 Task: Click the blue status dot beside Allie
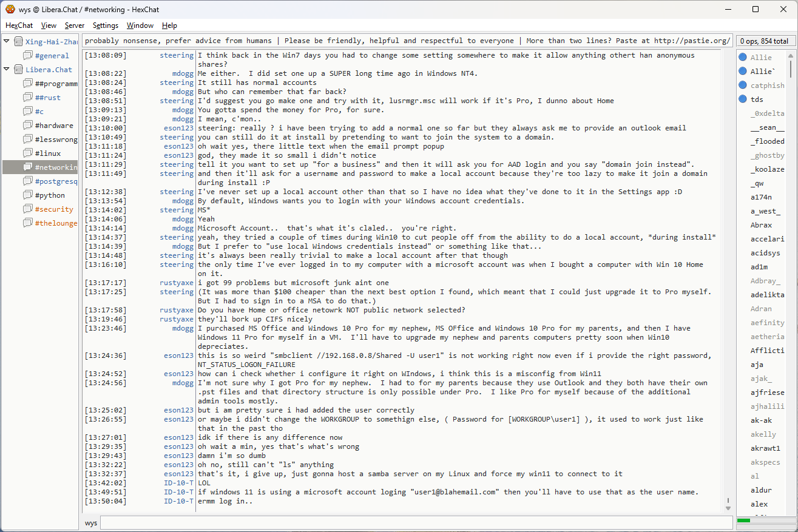(743, 58)
